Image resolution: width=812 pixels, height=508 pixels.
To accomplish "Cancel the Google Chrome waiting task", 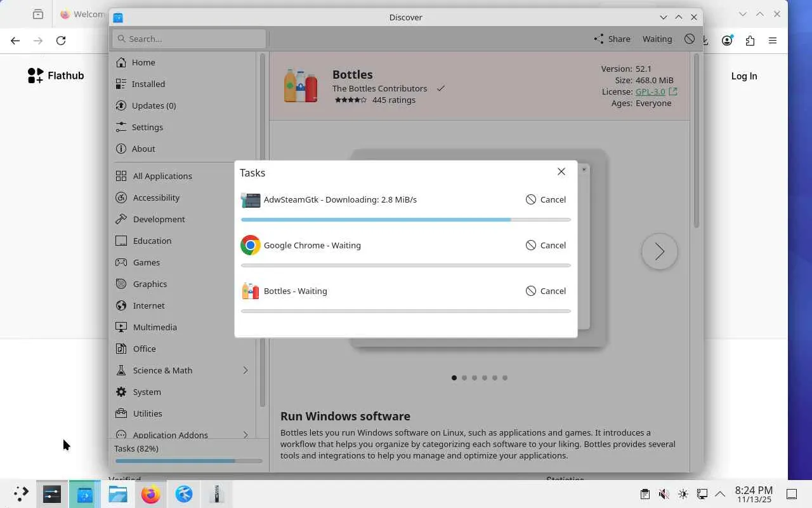I will 546,245.
